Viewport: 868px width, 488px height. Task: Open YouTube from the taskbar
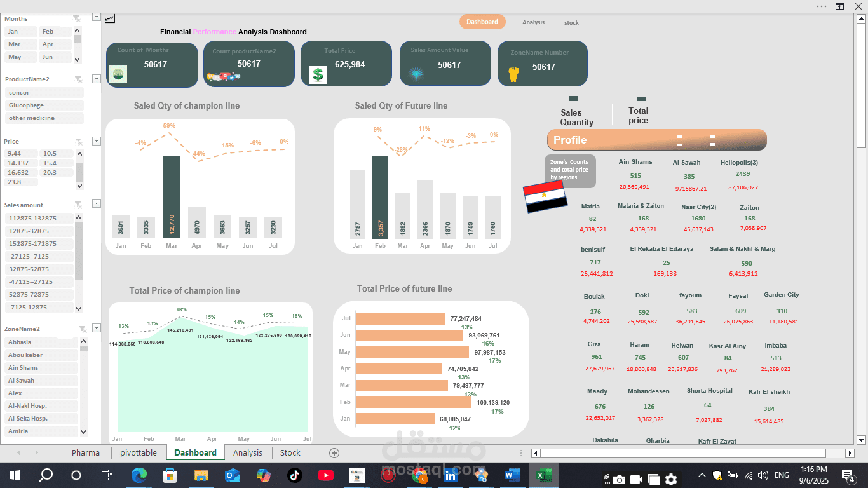[325, 475]
